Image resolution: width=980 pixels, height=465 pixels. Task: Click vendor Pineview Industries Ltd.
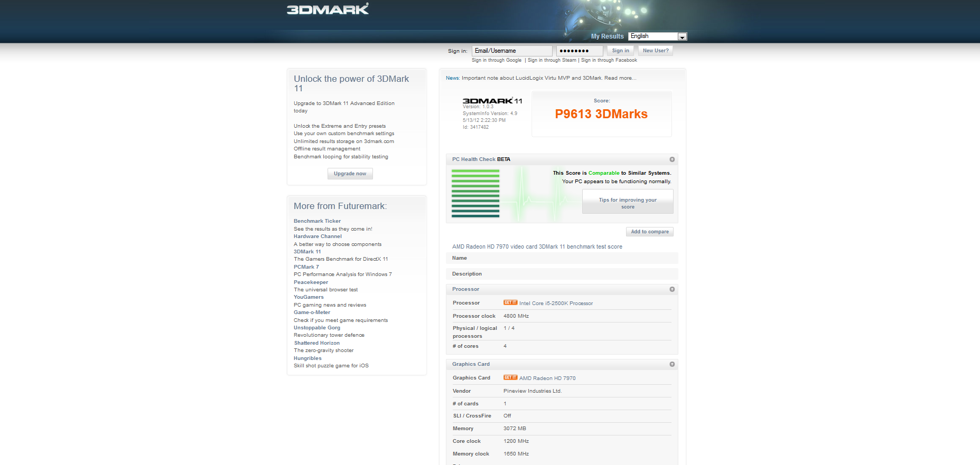click(533, 391)
